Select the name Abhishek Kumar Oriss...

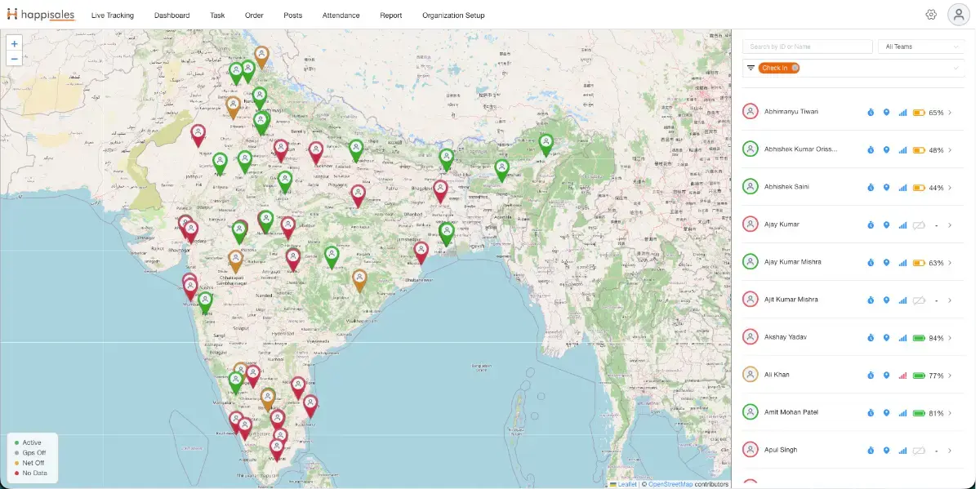tap(801, 149)
